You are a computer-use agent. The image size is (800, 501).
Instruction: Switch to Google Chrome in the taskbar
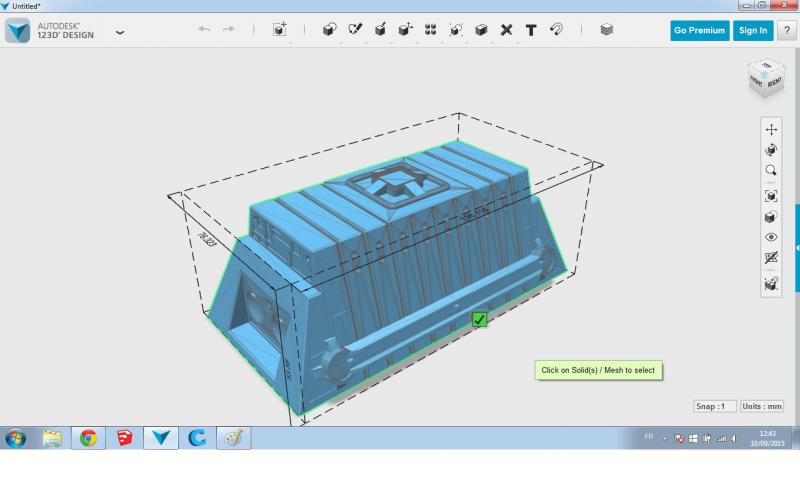point(88,438)
